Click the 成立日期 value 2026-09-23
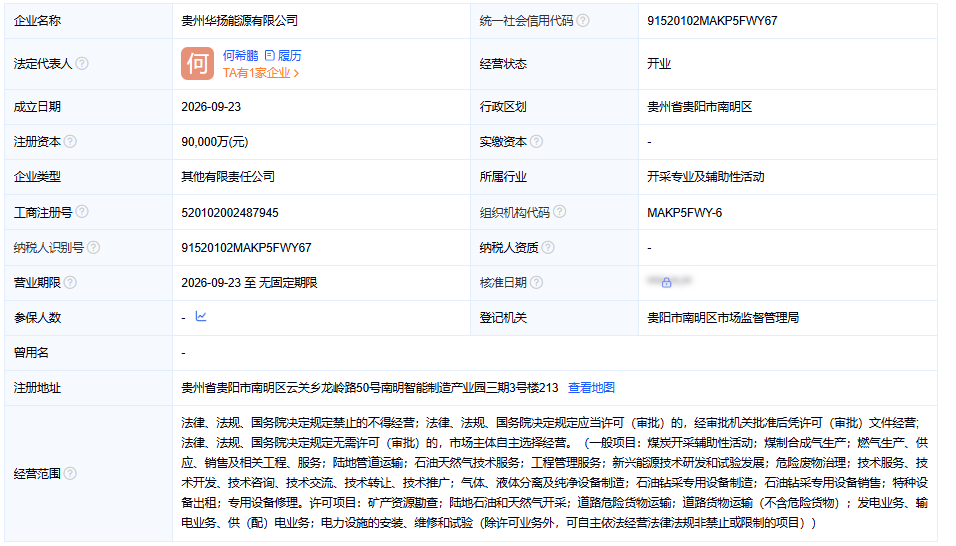 point(211,107)
